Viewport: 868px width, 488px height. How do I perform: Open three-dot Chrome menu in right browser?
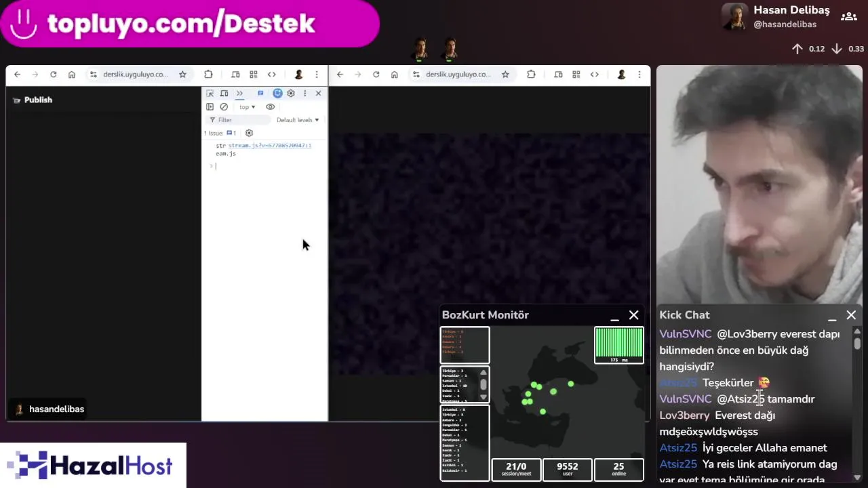pyautogui.click(x=639, y=75)
